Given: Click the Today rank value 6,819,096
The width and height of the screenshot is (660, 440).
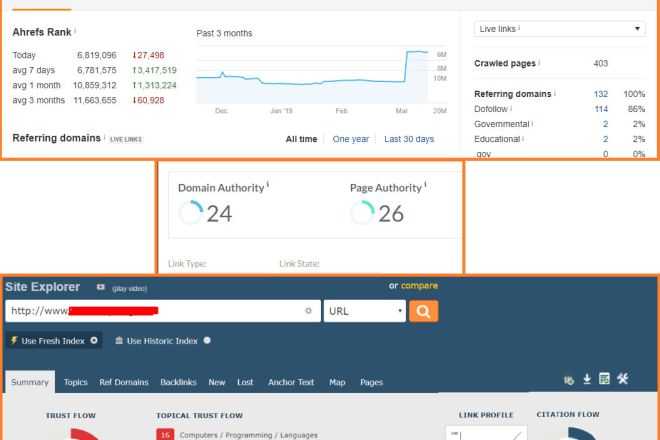Looking at the screenshot, I should (x=96, y=55).
